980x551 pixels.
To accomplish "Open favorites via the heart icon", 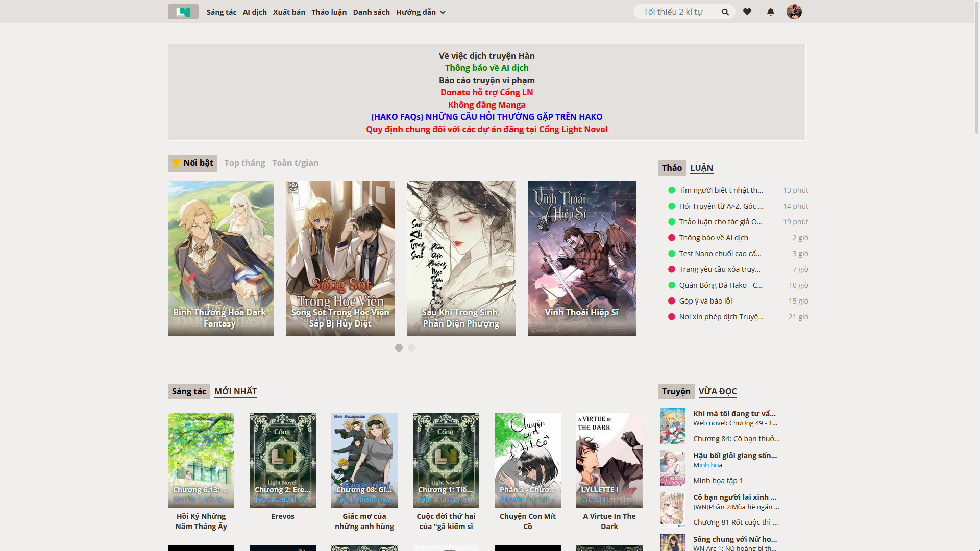I will click(747, 12).
